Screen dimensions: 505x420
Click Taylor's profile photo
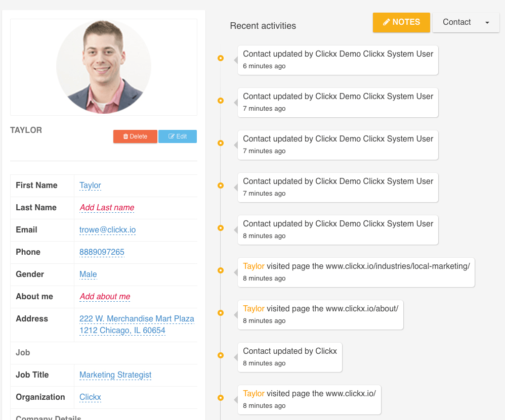pos(103,66)
